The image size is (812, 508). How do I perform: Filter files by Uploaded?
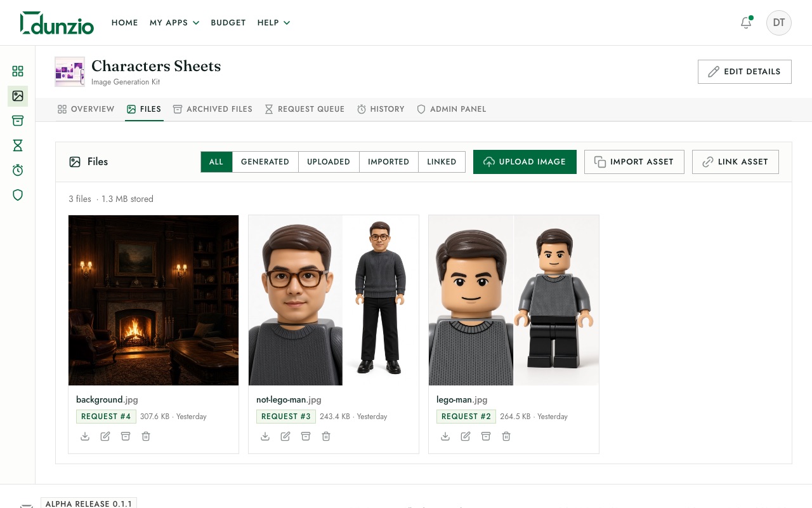point(329,162)
